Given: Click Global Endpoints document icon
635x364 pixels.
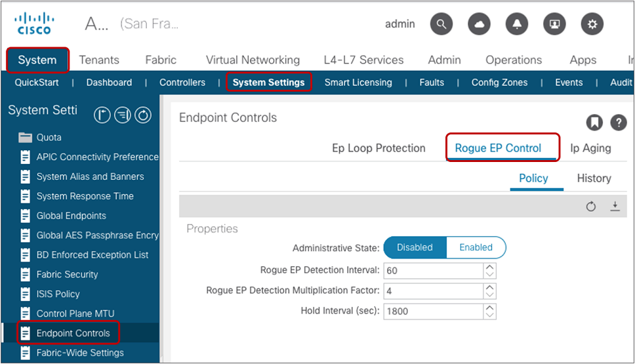Looking at the screenshot, I should click(x=25, y=216).
